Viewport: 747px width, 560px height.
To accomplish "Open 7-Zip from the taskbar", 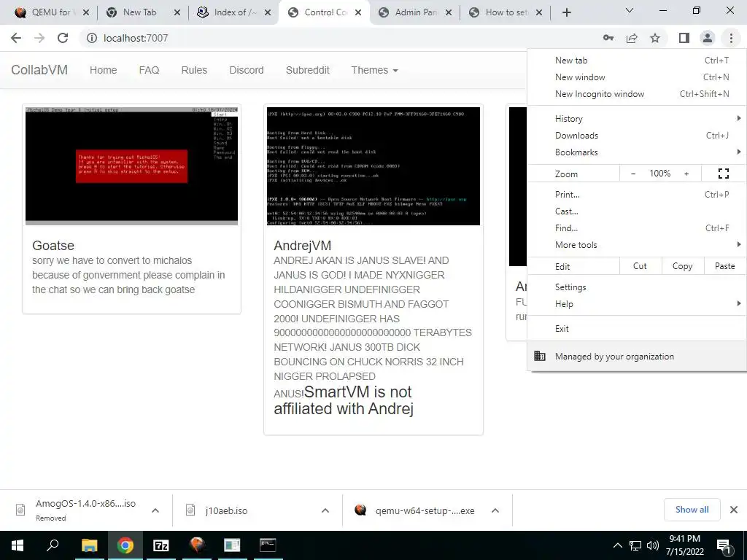I will (x=161, y=545).
